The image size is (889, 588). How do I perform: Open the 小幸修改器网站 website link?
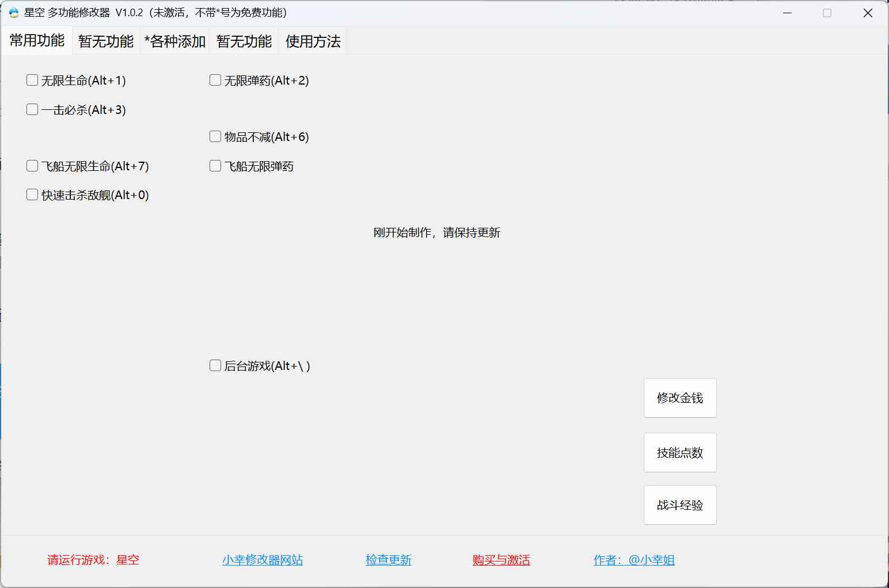[263, 560]
